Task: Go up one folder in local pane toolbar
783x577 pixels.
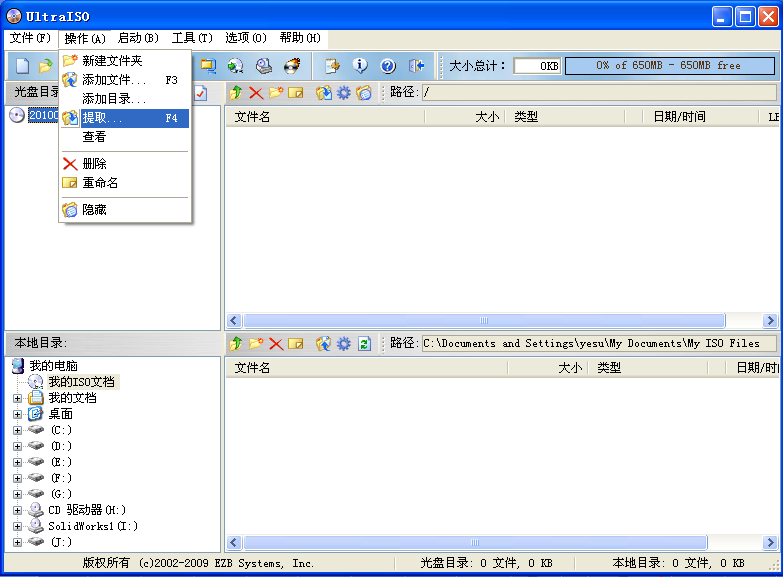Action: (x=236, y=344)
